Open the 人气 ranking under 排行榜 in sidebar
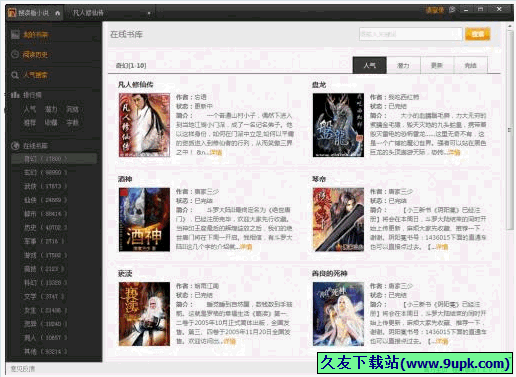The image size is (516, 377). (30, 109)
